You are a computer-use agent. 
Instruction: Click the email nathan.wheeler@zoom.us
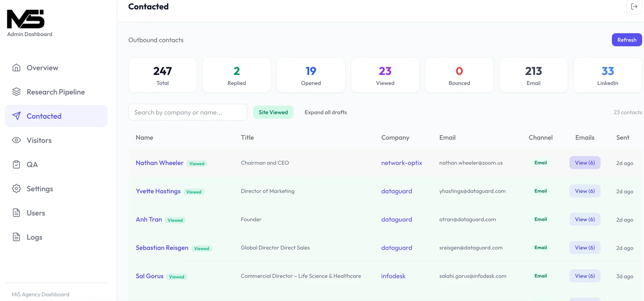pos(471,163)
